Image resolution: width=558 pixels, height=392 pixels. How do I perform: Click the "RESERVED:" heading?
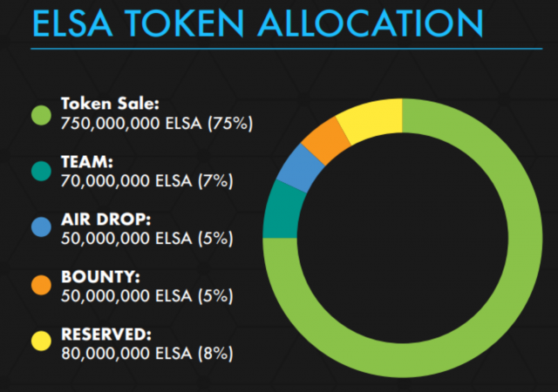108,334
